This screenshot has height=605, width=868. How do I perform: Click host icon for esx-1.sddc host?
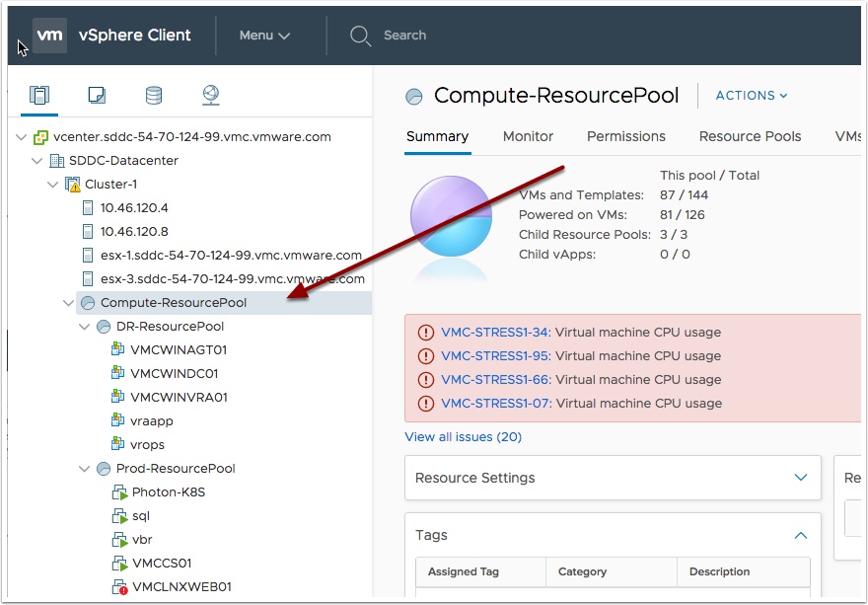click(88, 256)
